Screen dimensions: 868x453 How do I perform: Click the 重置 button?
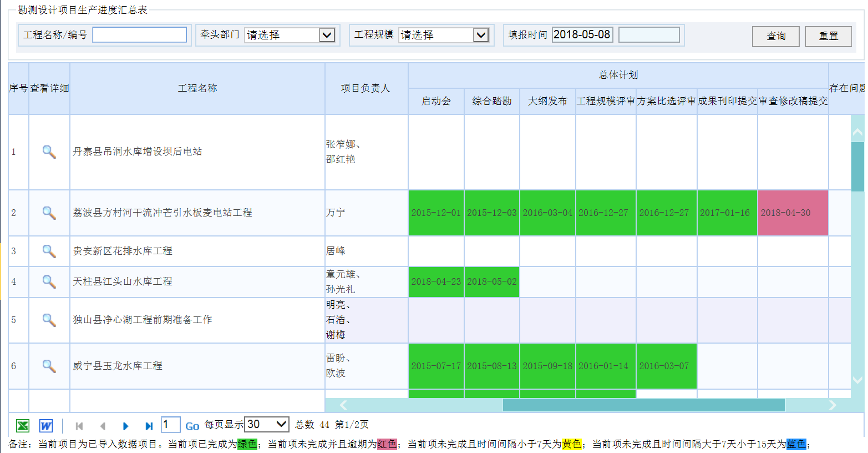click(828, 36)
